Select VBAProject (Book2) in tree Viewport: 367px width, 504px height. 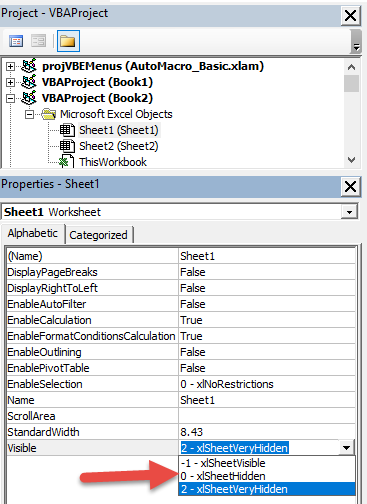click(97, 98)
